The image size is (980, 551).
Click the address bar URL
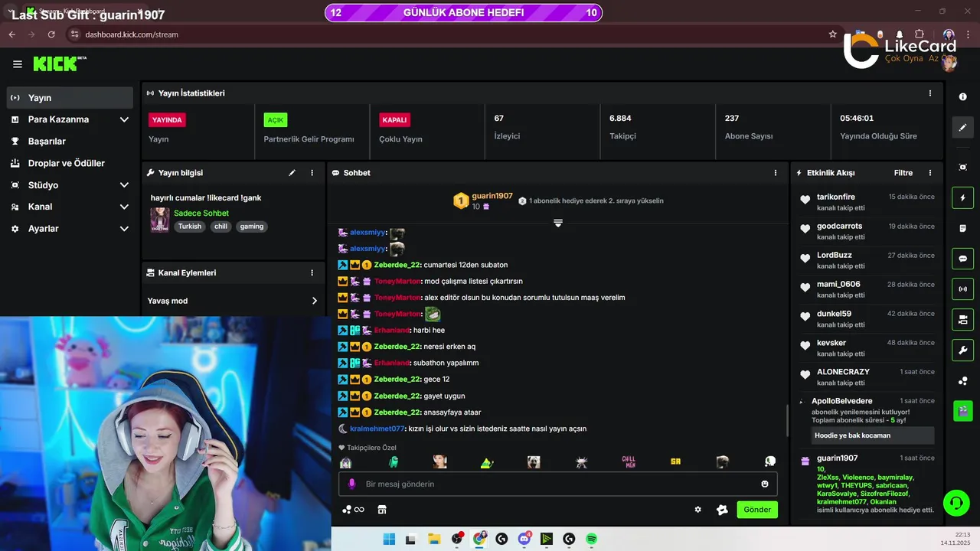click(132, 34)
